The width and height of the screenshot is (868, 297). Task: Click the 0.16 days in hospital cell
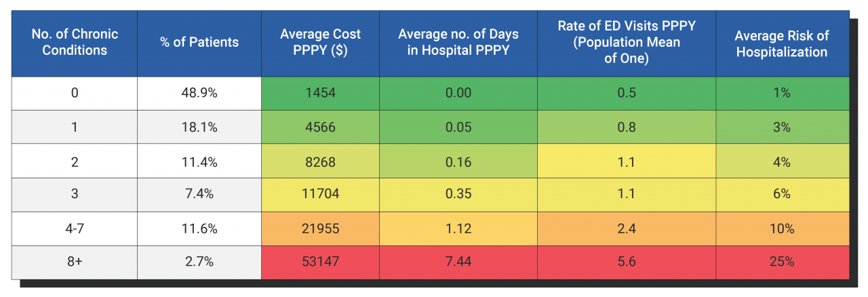458,161
